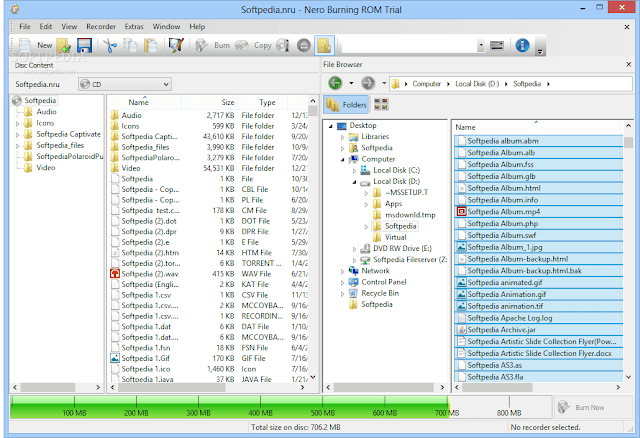
Task: Click the Burn toolbar button
Action: pyautogui.click(x=213, y=45)
